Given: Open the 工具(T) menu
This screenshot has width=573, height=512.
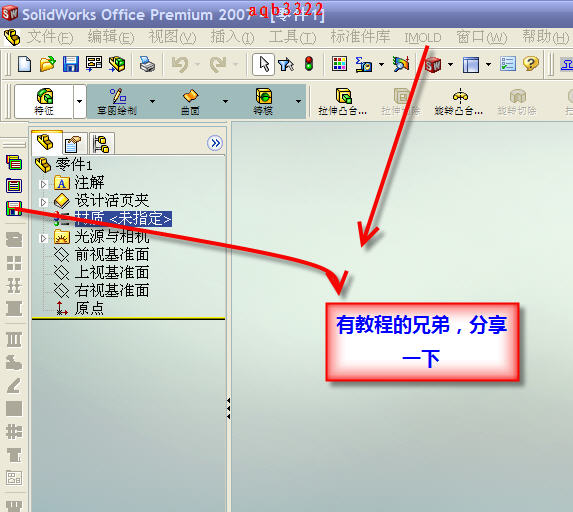Looking at the screenshot, I should (292, 37).
